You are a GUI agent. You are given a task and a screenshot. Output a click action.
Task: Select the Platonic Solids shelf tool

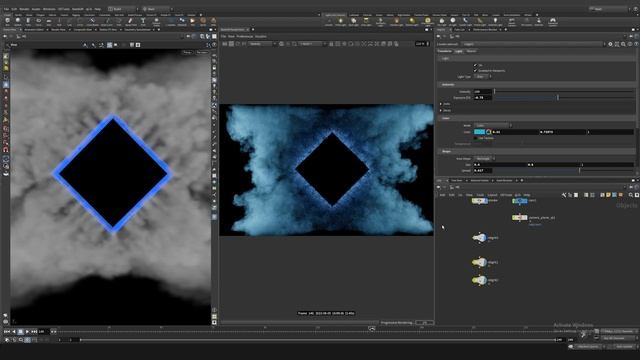(156, 22)
